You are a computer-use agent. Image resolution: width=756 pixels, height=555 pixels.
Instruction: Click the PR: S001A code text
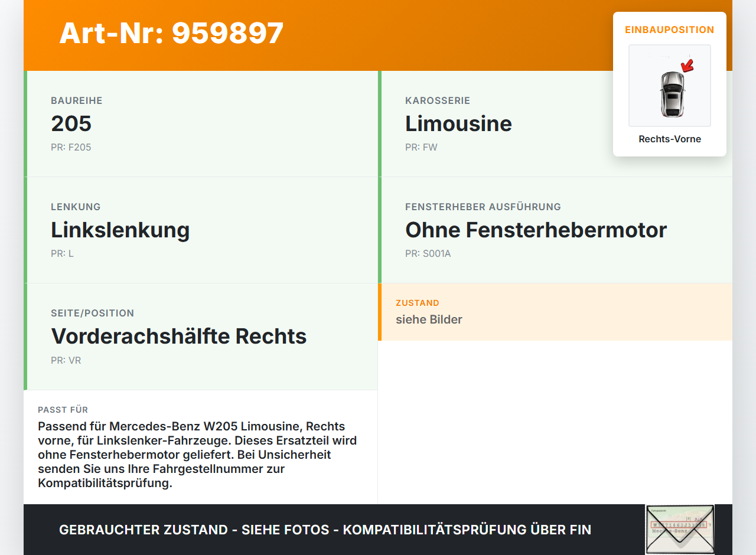(428, 253)
